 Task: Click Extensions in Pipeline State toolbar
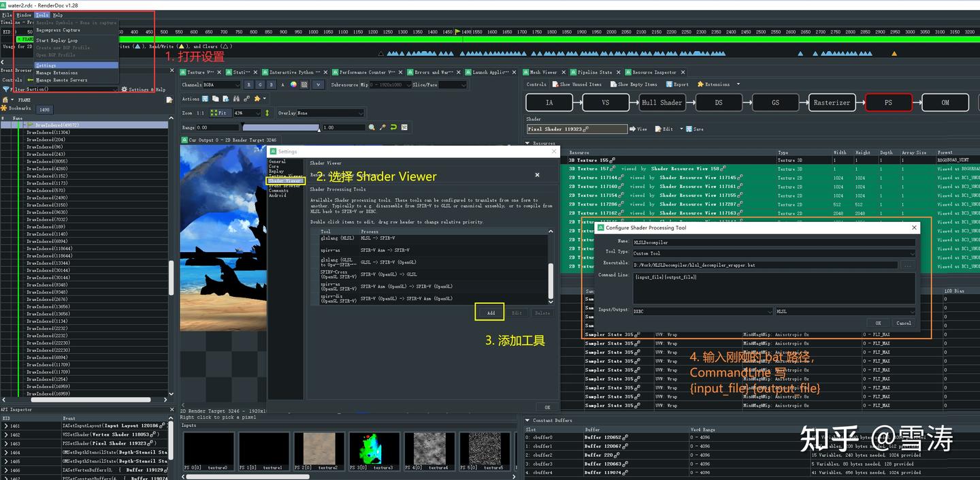tap(713, 84)
